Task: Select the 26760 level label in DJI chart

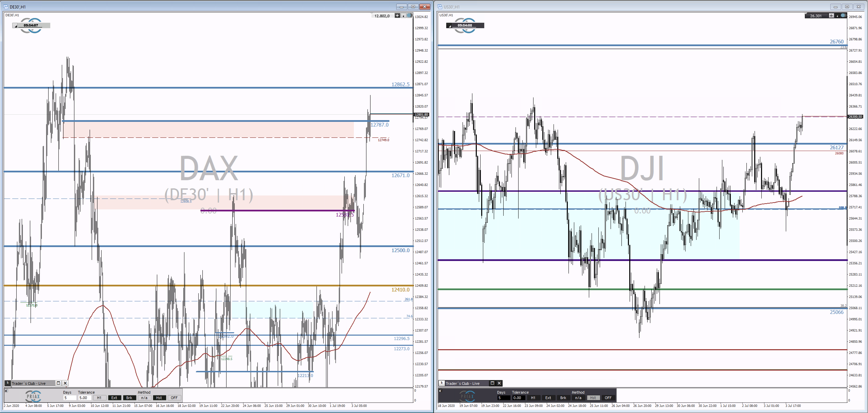Action: pos(837,41)
